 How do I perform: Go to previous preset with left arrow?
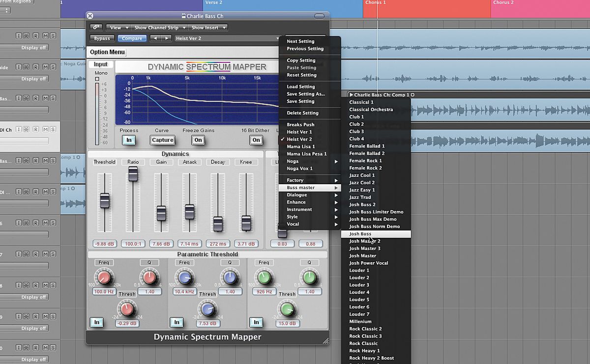click(155, 38)
